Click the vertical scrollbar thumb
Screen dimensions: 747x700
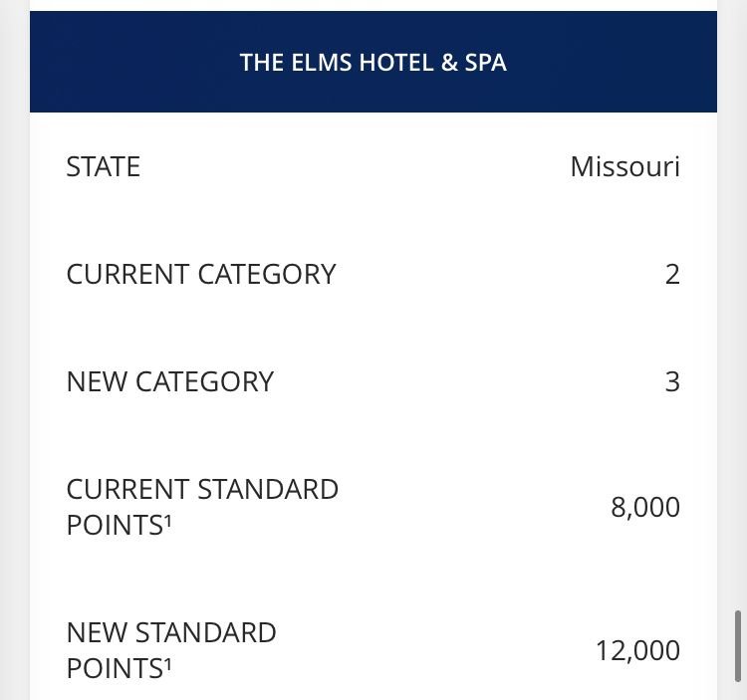738,646
